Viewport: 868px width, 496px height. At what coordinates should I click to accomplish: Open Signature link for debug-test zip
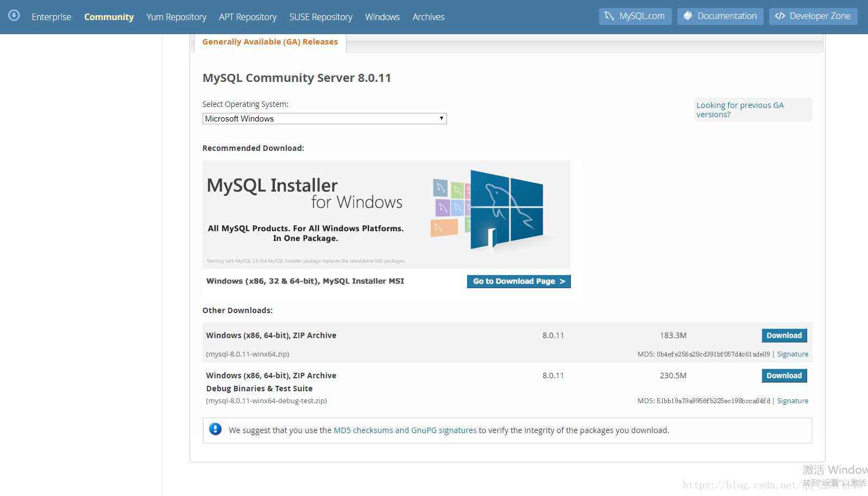click(792, 400)
